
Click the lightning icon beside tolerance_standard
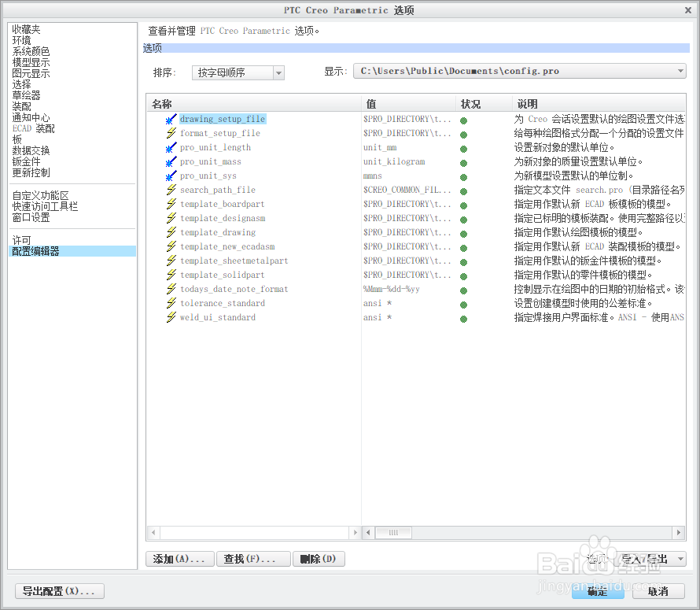pos(171,304)
